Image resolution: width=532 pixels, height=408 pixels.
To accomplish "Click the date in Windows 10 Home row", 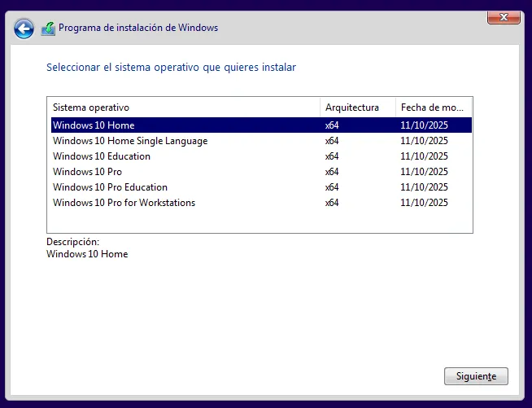I will 424,125.
